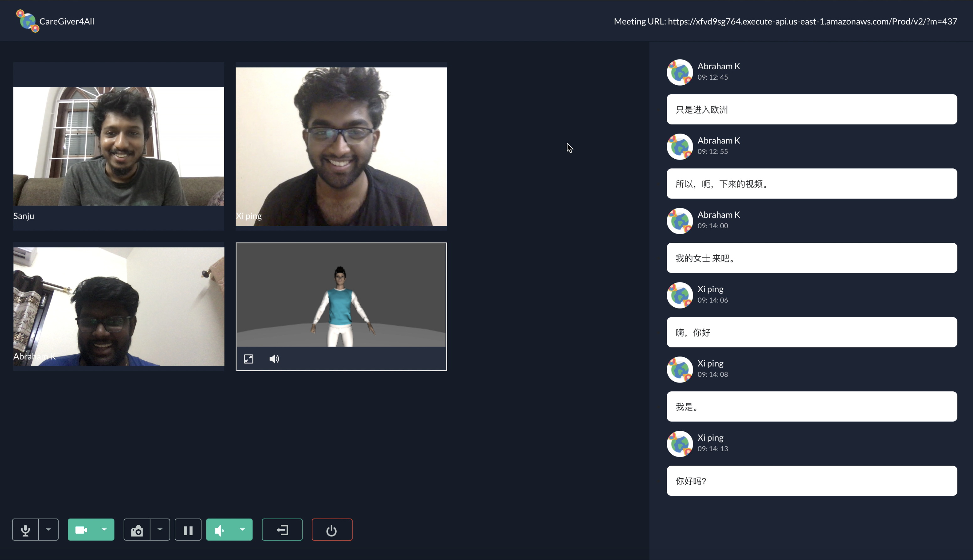Click the leave meeting exit icon
Image resolution: width=973 pixels, height=560 pixels.
click(282, 530)
